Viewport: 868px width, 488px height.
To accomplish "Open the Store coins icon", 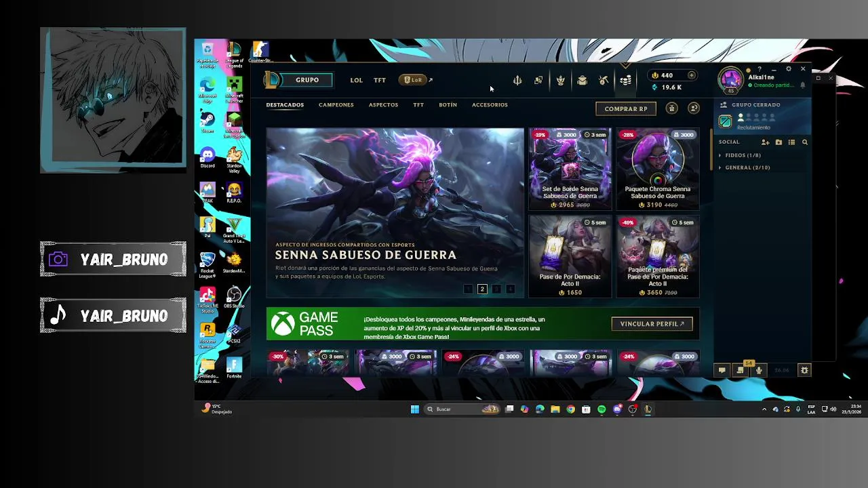I will pos(625,80).
